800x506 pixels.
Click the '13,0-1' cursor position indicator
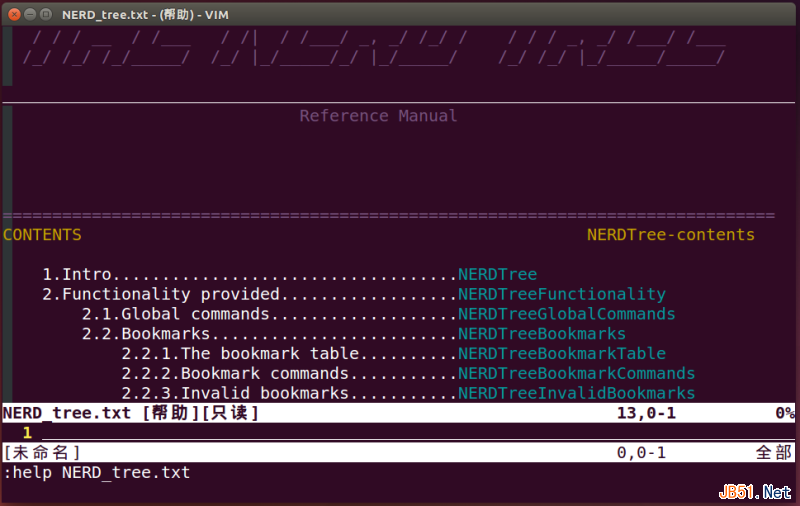(646, 413)
